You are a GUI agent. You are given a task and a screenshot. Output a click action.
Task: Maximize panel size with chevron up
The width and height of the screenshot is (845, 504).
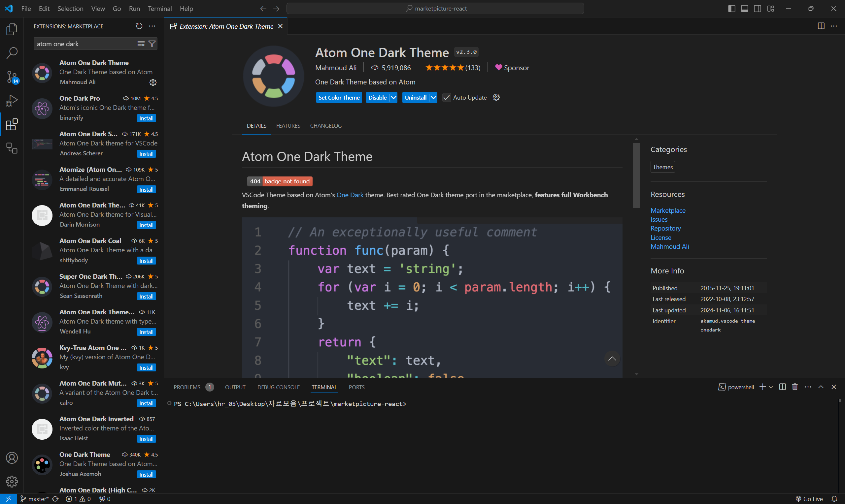[x=821, y=387]
